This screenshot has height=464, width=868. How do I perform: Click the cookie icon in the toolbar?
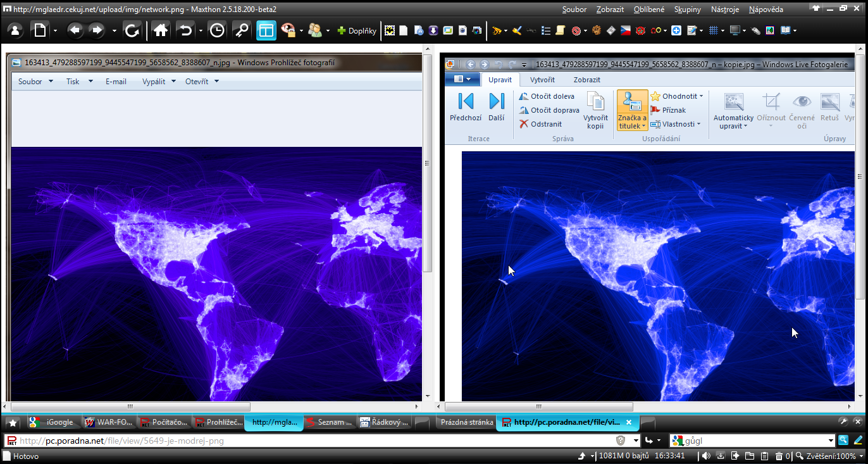point(596,30)
